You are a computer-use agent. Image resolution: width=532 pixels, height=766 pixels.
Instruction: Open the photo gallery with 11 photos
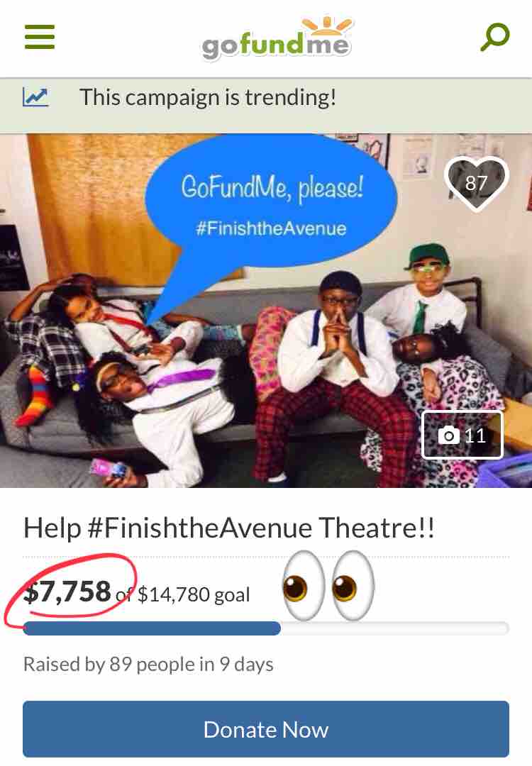tap(462, 435)
